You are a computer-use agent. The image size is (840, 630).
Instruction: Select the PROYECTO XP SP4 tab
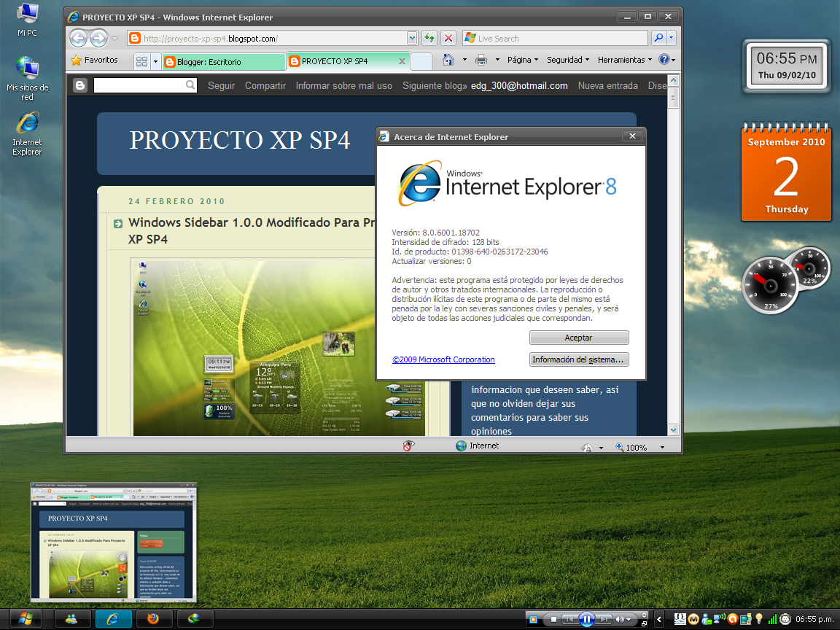[342, 61]
